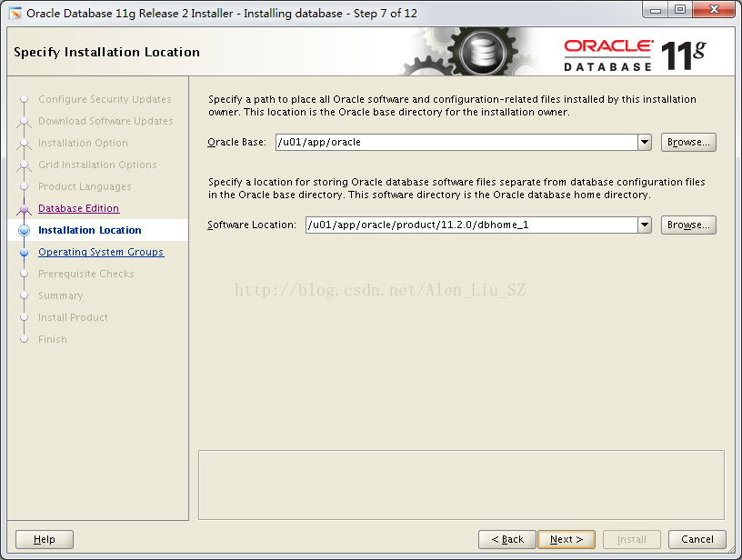
Task: Click the Operating System Groups step bullet icon
Action: [x=25, y=252]
